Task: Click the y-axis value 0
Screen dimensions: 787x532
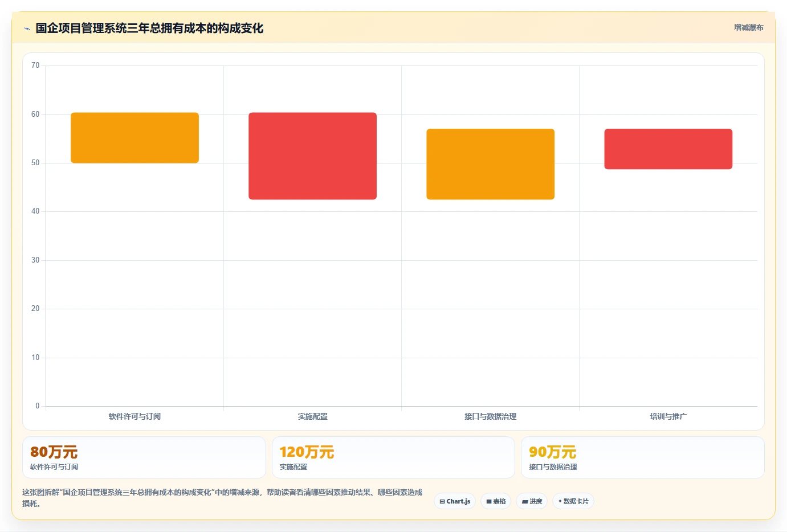Action: [x=38, y=406]
